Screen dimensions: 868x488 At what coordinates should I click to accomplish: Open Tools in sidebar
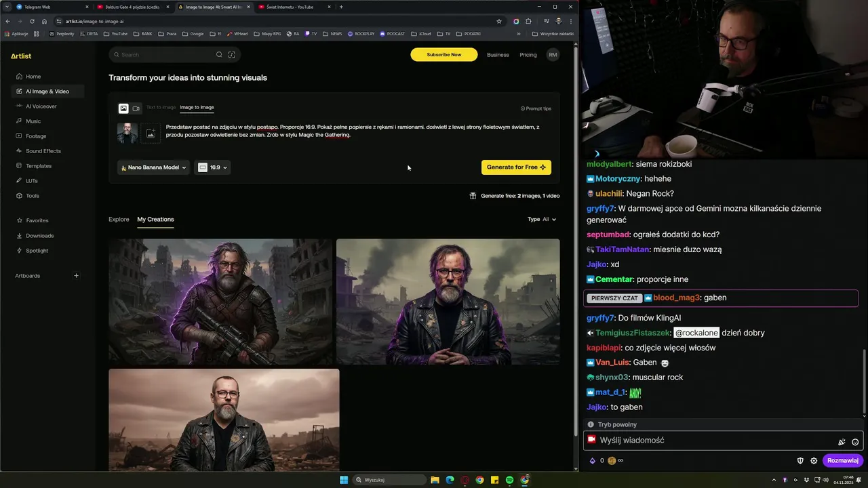pos(28,196)
